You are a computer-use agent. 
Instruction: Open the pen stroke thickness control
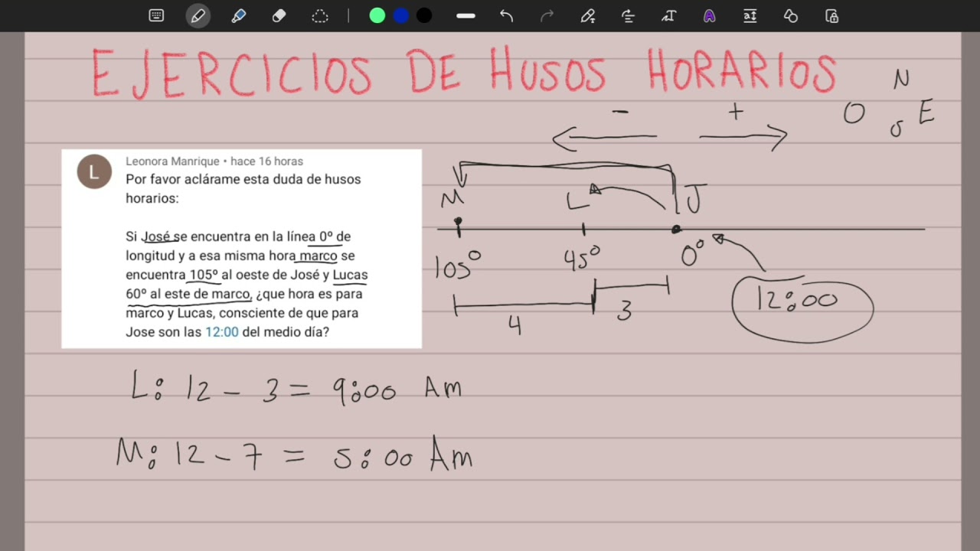[x=465, y=15]
